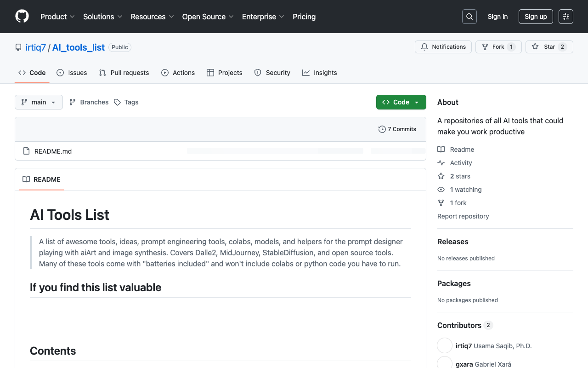
Task: Open the Product navigation dropdown
Action: 57,17
